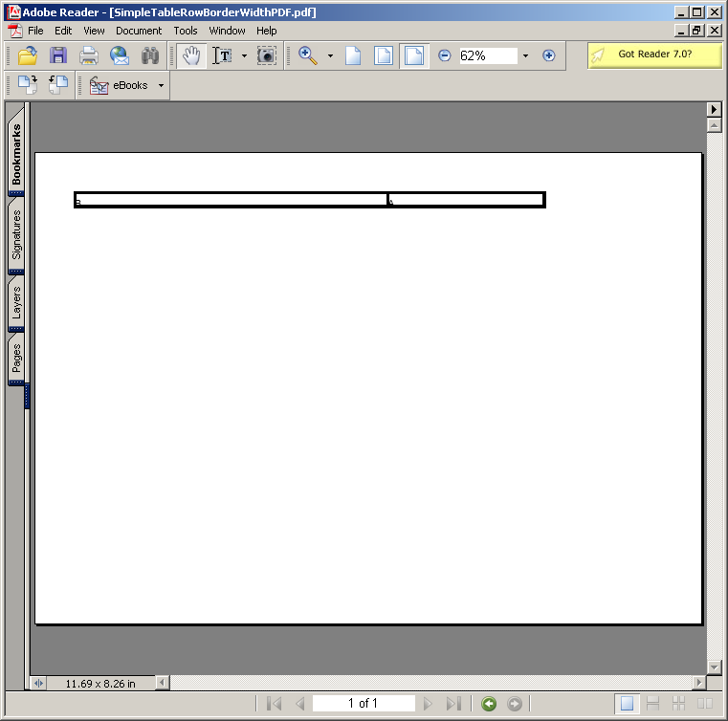The width and height of the screenshot is (728, 721).
Task: Open the Help menu
Action: 267,31
